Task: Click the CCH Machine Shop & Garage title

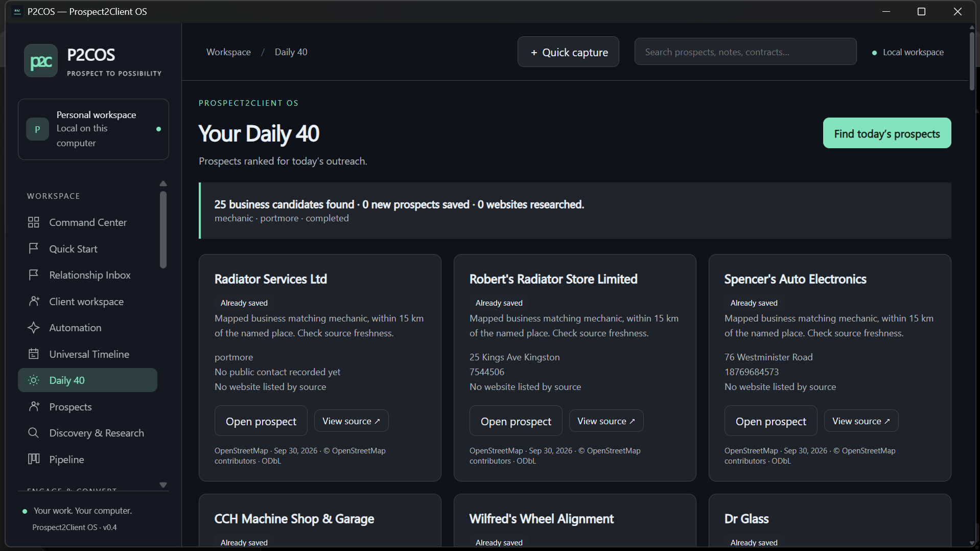Action: click(294, 519)
